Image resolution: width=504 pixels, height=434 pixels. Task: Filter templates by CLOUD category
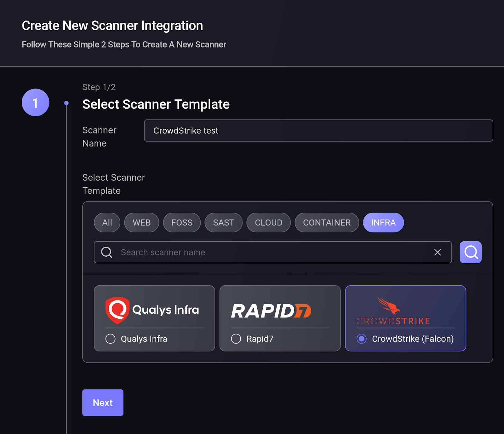tap(269, 223)
